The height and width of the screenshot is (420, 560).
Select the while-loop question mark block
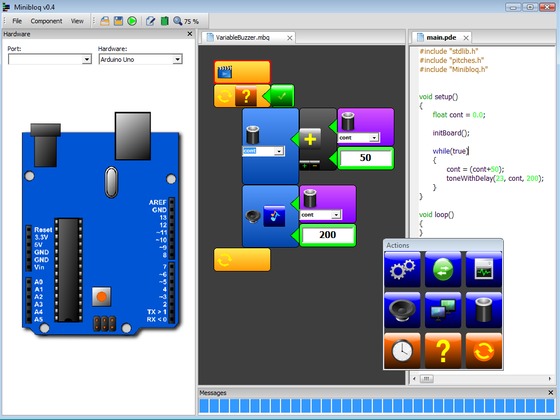(246, 96)
